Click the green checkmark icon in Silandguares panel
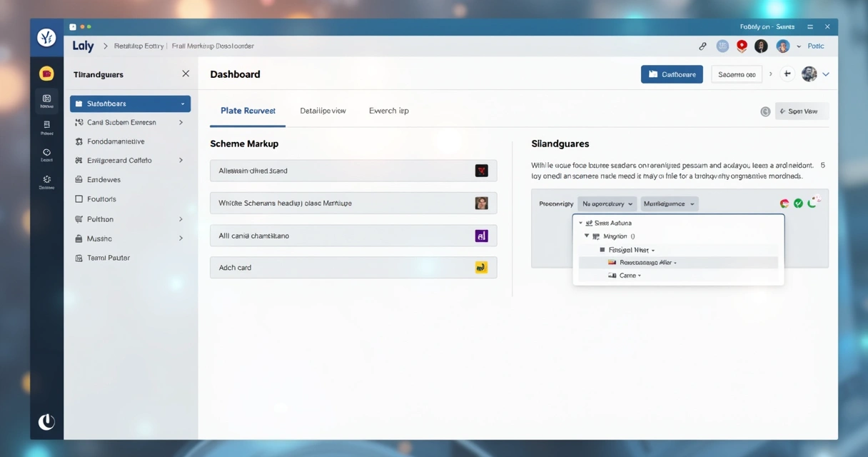This screenshot has width=868, height=457. coord(798,203)
